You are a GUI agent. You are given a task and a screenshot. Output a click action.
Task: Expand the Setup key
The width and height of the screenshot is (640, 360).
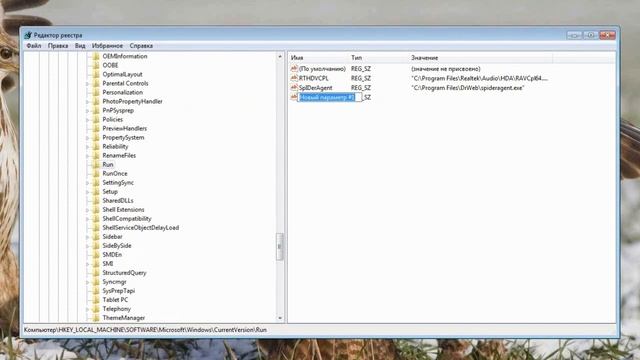point(87,192)
